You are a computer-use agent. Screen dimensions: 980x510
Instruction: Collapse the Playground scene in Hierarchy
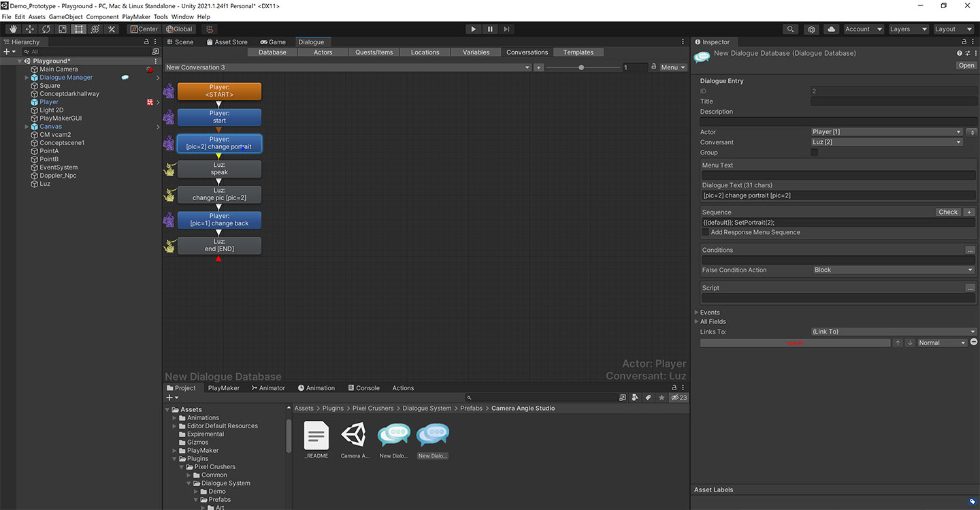coord(20,61)
